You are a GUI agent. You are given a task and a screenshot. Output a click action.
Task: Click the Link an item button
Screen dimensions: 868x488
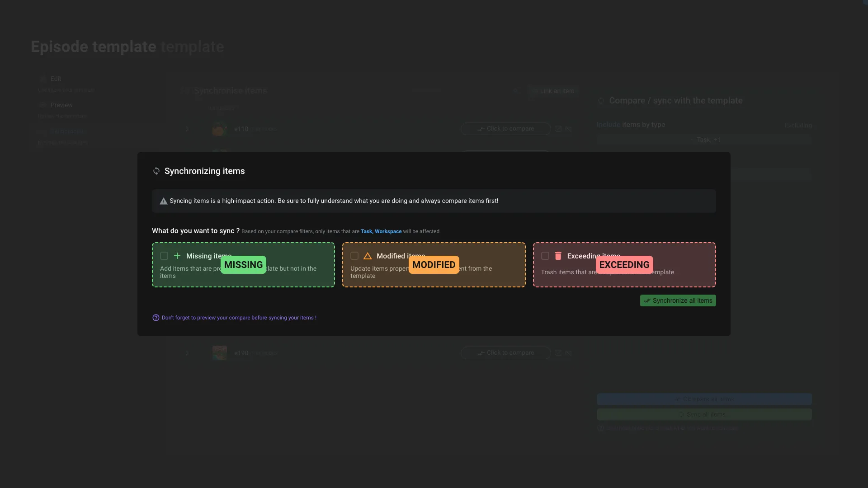click(x=553, y=91)
